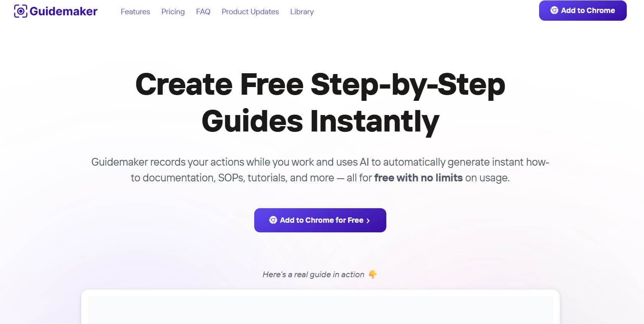Click the bold "free with no limits" text
644x324 pixels.
[x=418, y=178]
